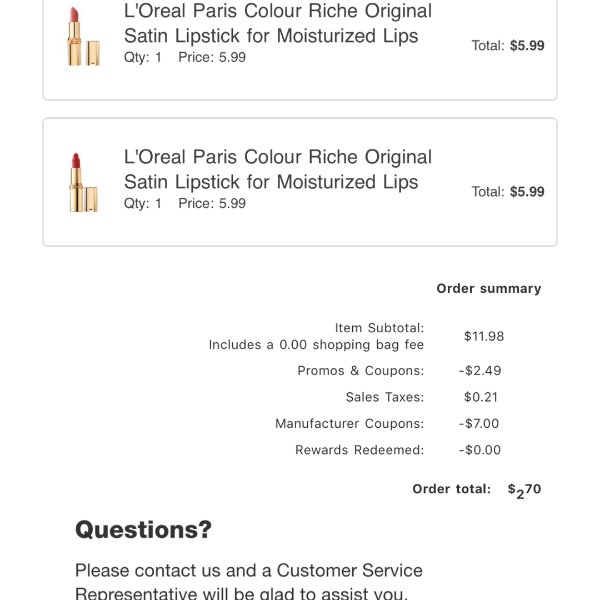Image resolution: width=600 pixels, height=600 pixels.
Task: Click the Promos & Coupons label
Action: coord(361,371)
